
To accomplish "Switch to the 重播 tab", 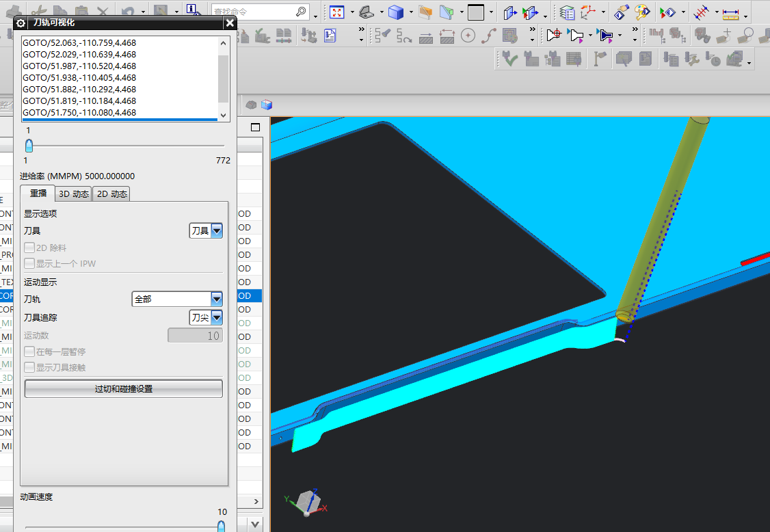I will point(38,194).
